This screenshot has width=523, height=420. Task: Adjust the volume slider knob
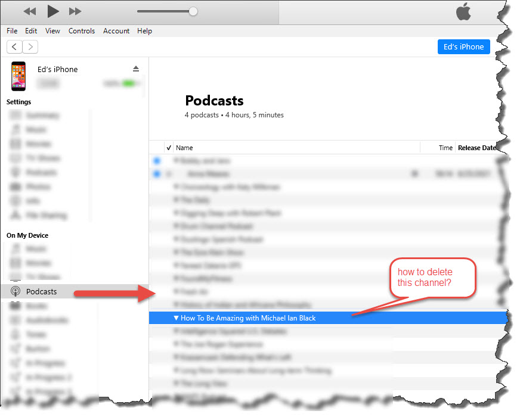(193, 11)
